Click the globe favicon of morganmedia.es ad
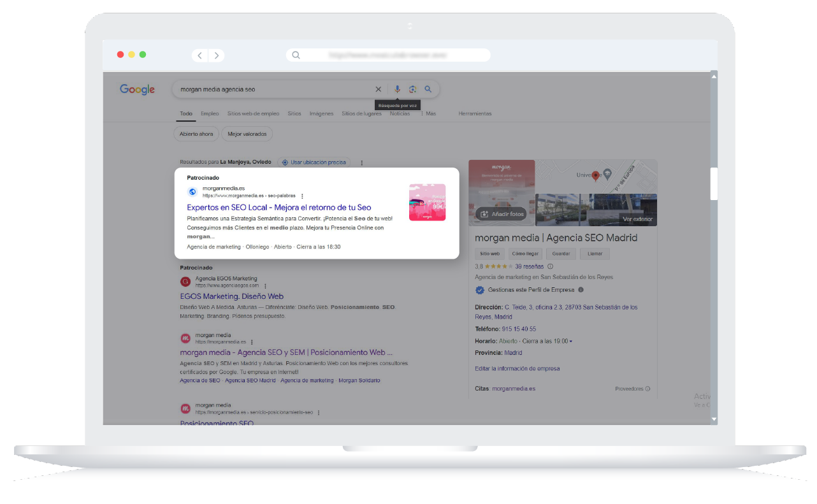The image size is (817, 504). point(192,192)
